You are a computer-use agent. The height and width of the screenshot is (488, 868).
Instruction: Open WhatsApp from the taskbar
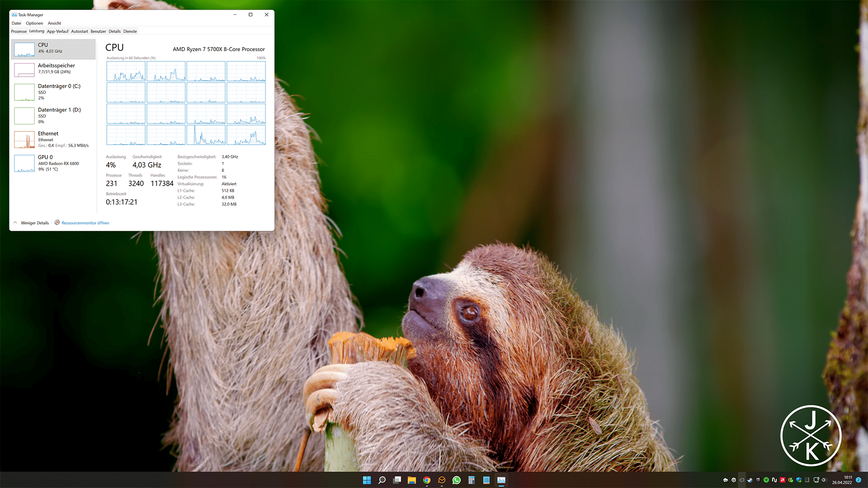point(456,480)
